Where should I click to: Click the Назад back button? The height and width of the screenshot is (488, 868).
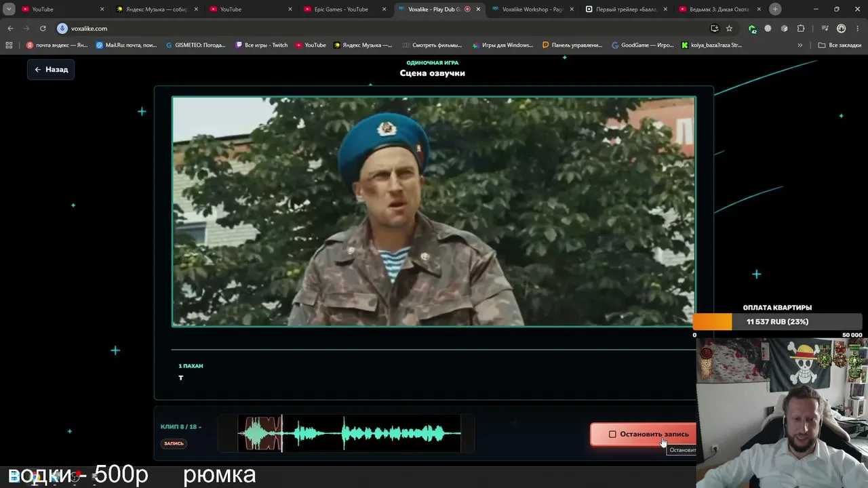point(51,69)
